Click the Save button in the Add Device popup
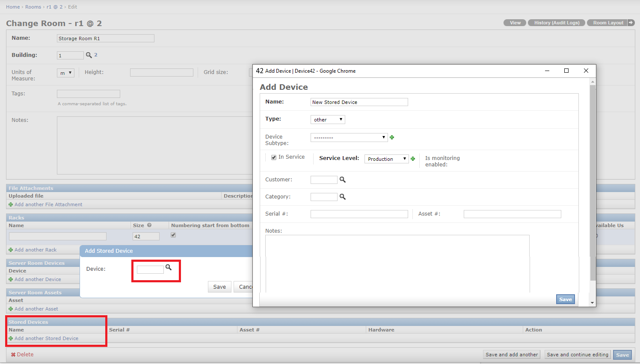This screenshot has height=364, width=640. [565, 299]
